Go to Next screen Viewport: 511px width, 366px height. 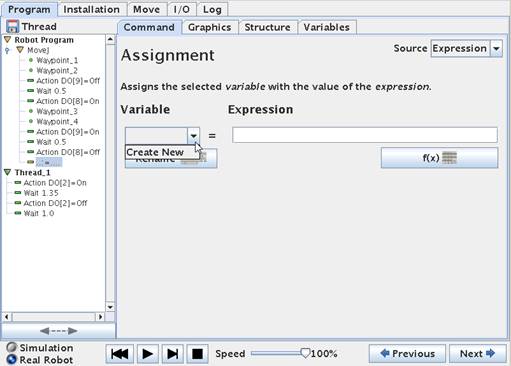(x=477, y=354)
